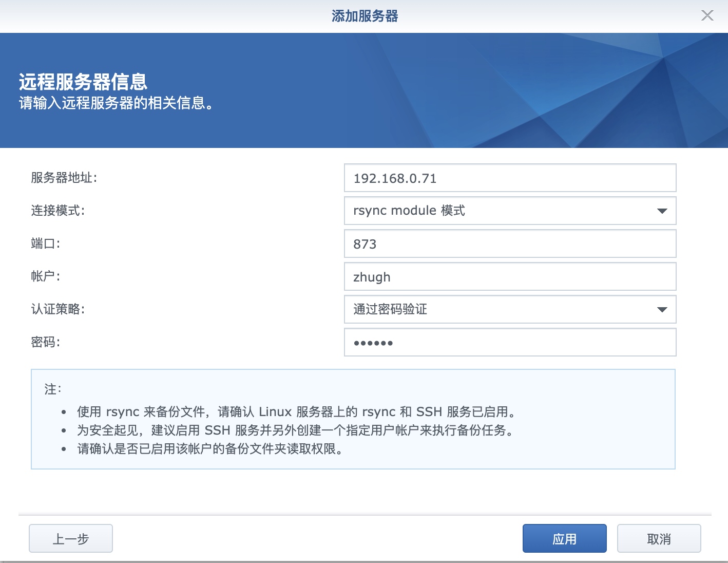Click the 取消 button
The height and width of the screenshot is (563, 728).
[659, 538]
